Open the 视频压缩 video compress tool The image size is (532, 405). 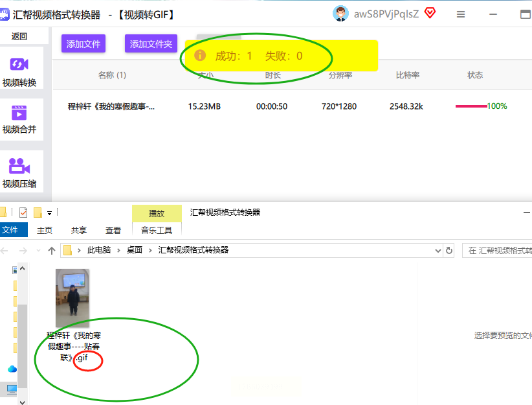pos(19,172)
